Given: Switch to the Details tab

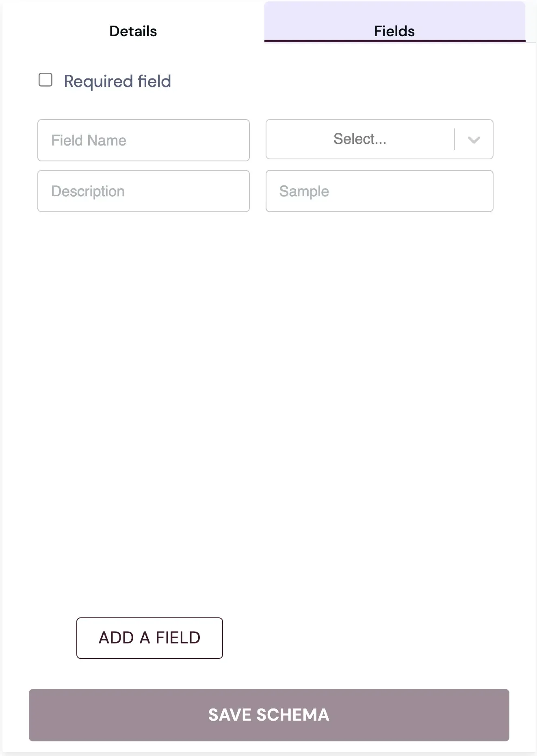Looking at the screenshot, I should point(132,30).
